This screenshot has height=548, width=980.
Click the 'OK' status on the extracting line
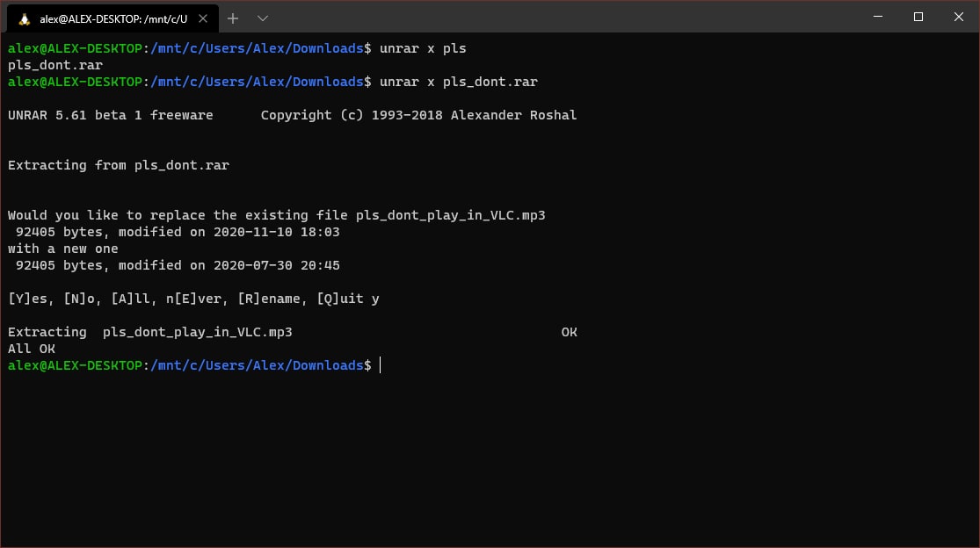coord(570,332)
